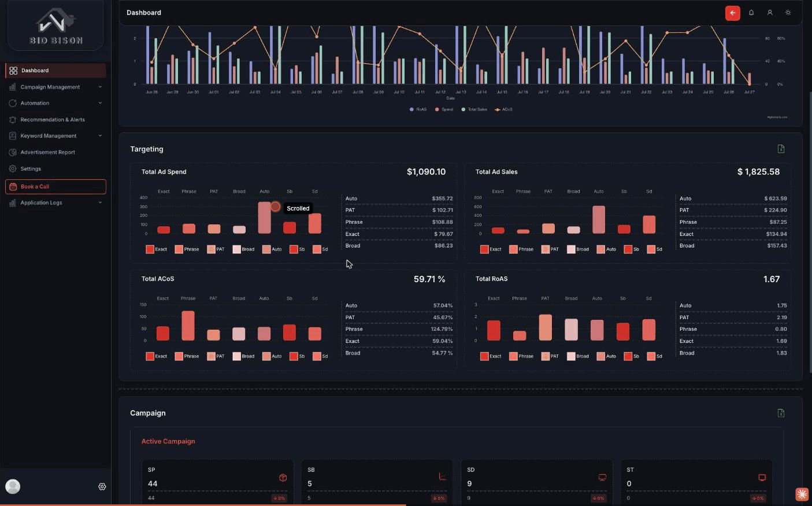Click the $1,090.10 Total Ad Spend value

pos(426,172)
